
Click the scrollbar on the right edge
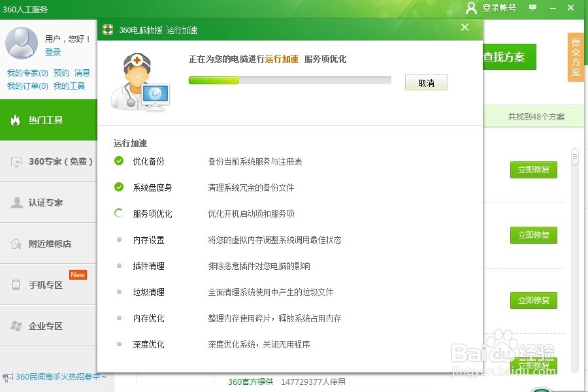pos(575,157)
